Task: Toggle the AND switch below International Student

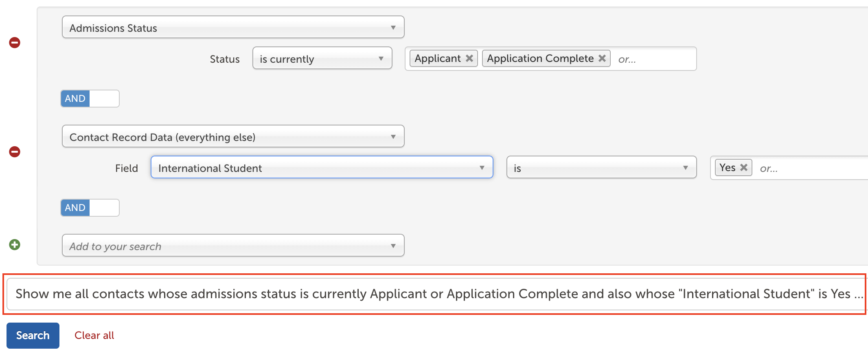Action: coord(90,208)
